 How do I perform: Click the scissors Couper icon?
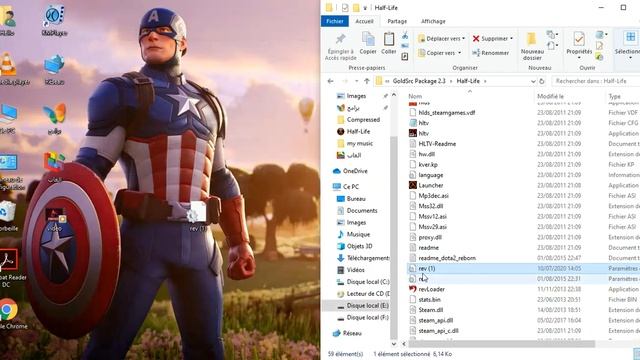click(x=405, y=36)
